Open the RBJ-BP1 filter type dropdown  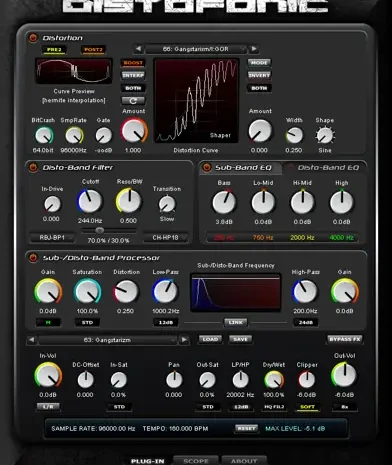(x=52, y=238)
